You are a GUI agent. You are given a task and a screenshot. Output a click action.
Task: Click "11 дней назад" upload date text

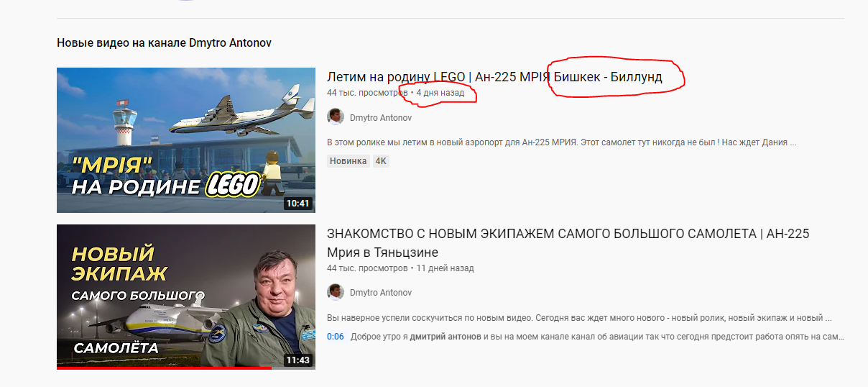(x=445, y=268)
